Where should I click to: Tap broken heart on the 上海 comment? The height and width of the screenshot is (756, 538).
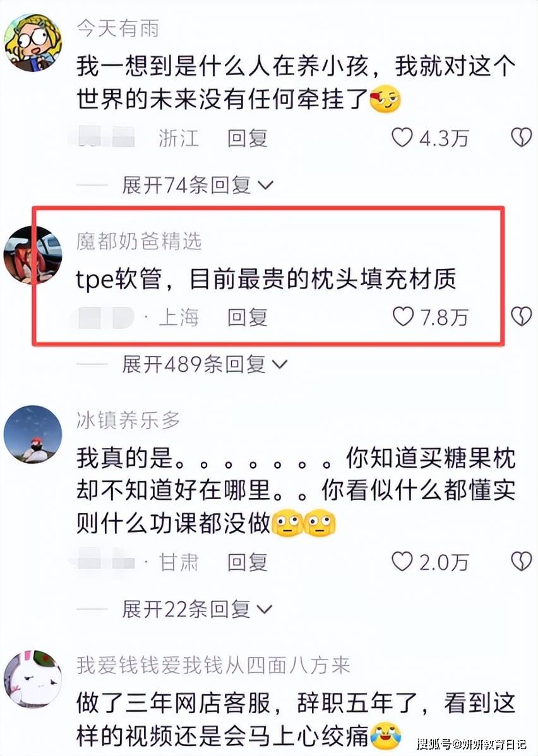522,317
